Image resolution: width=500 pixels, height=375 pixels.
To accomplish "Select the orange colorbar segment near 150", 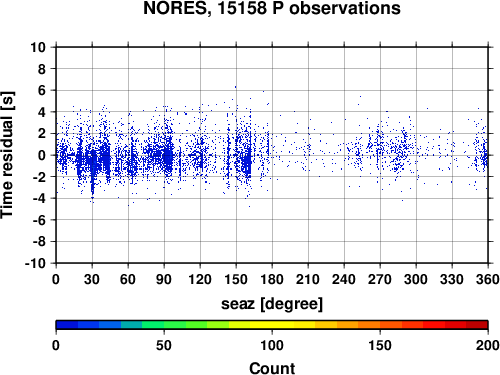I will pyautogui.click(x=380, y=325).
